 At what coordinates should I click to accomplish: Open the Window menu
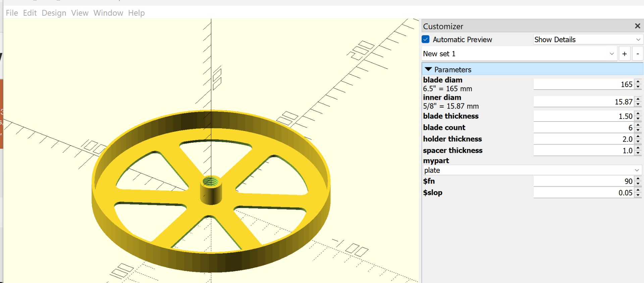[108, 13]
